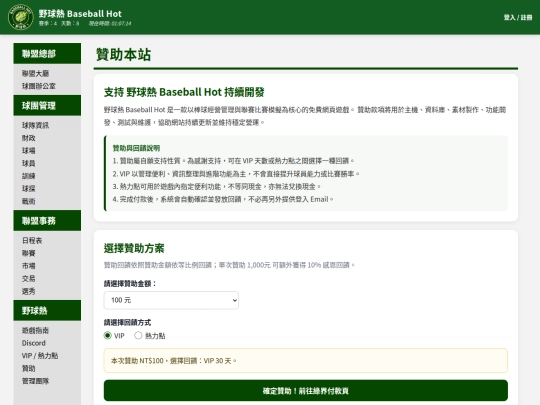Image resolution: width=540 pixels, height=405 pixels.
Task: Open the 管理團隊 management team page
Action: coord(35,381)
